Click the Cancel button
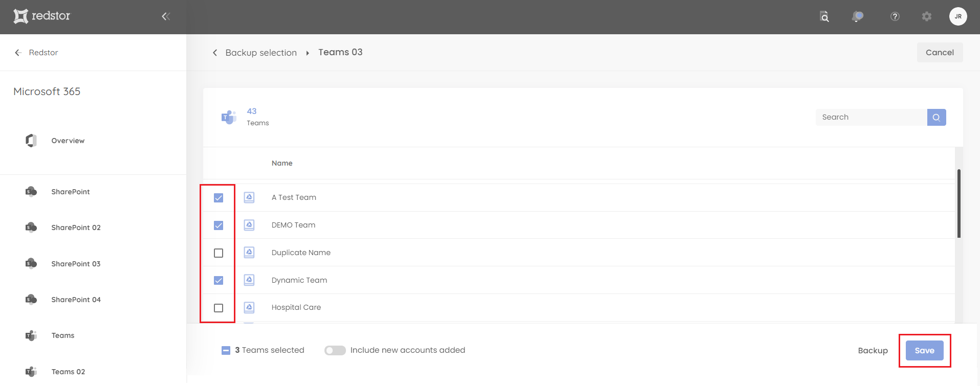 point(940,52)
